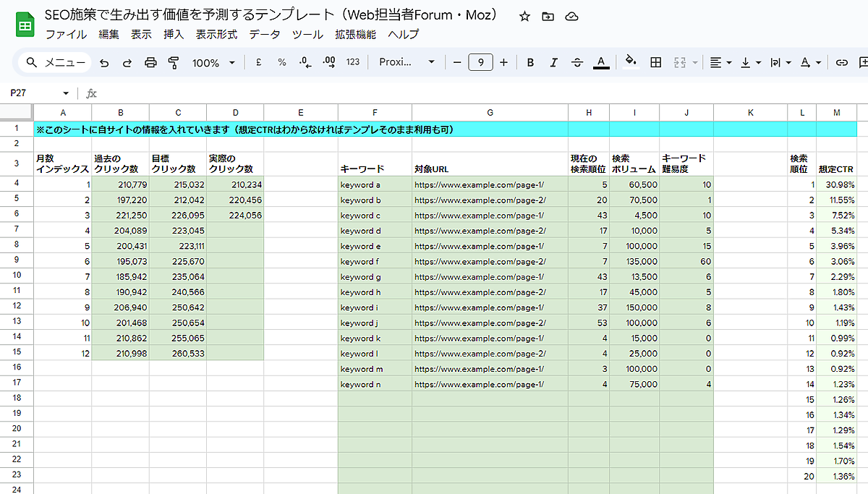The height and width of the screenshot is (494, 868).
Task: Toggle bold formatting
Action: 530,63
